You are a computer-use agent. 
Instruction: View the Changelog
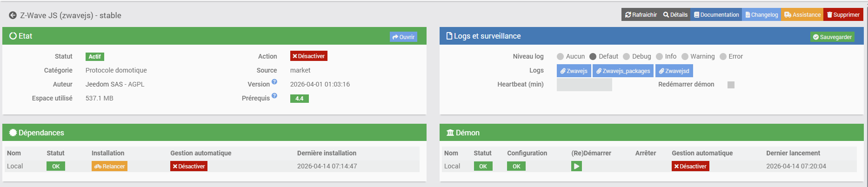[x=761, y=15]
